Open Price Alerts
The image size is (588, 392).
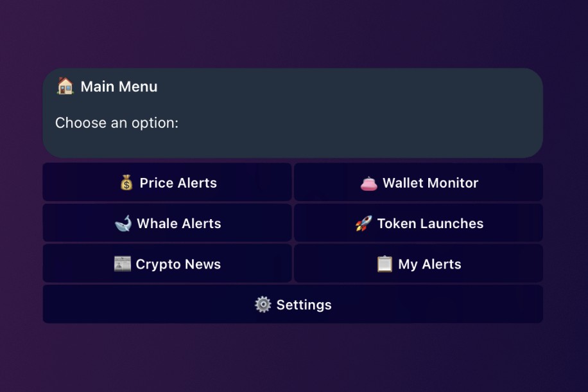(167, 183)
